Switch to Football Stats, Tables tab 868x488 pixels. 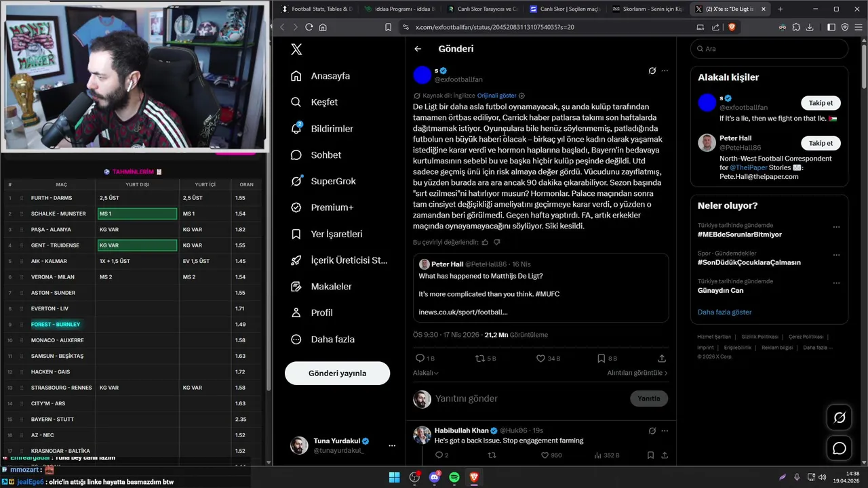click(x=316, y=9)
